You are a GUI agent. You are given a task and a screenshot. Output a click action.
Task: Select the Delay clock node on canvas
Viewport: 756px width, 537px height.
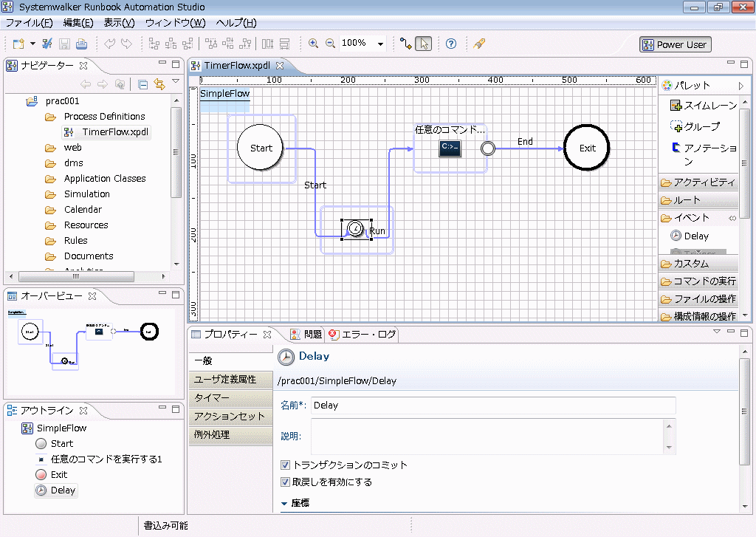coord(355,228)
